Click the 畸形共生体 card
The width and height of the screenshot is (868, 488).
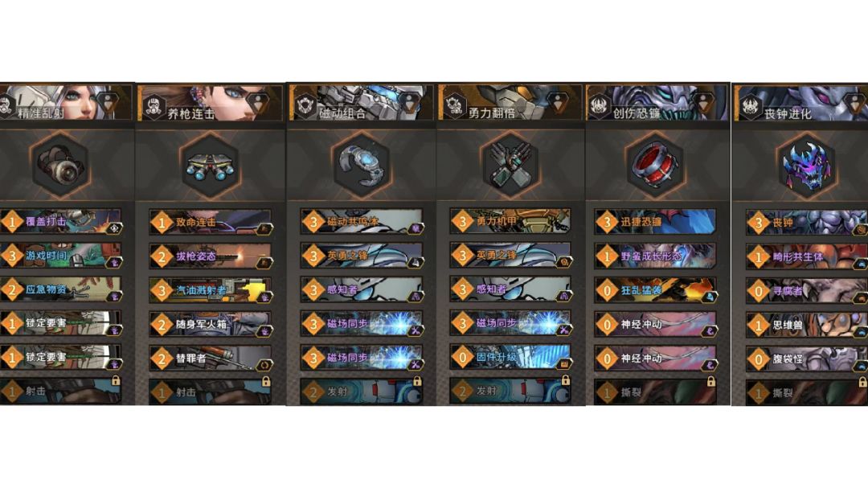(807, 256)
